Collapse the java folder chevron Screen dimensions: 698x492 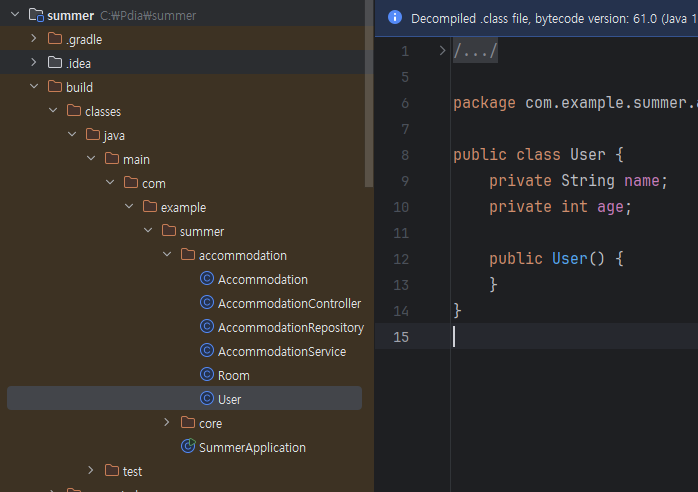click(x=72, y=134)
